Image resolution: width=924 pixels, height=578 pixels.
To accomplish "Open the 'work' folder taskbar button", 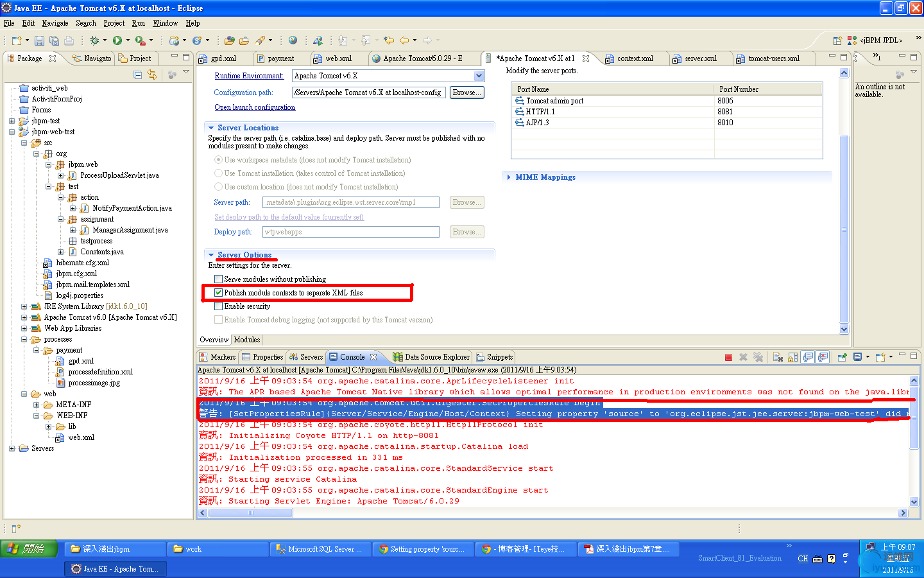I will (x=218, y=549).
